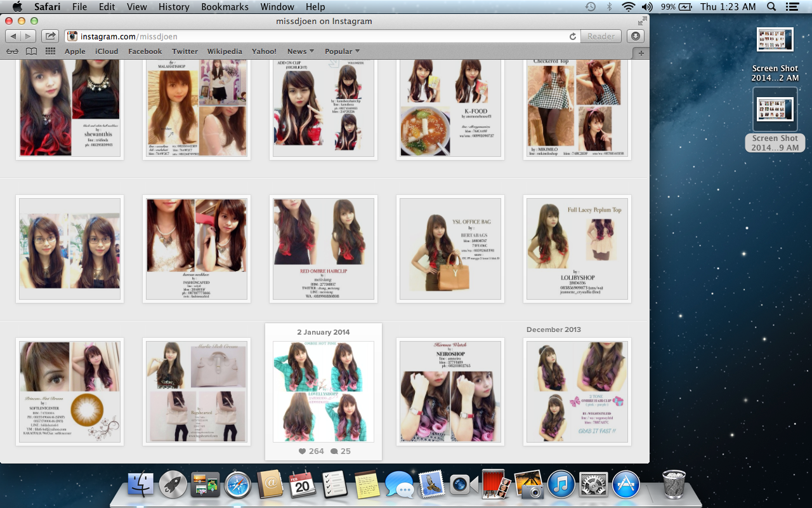Open the Wi-Fi status menu
Image resolution: width=812 pixels, height=508 pixels.
(x=629, y=6)
